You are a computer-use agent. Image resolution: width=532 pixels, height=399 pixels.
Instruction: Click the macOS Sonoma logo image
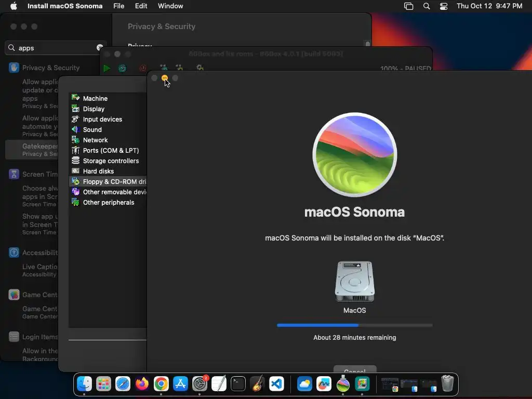[354, 155]
